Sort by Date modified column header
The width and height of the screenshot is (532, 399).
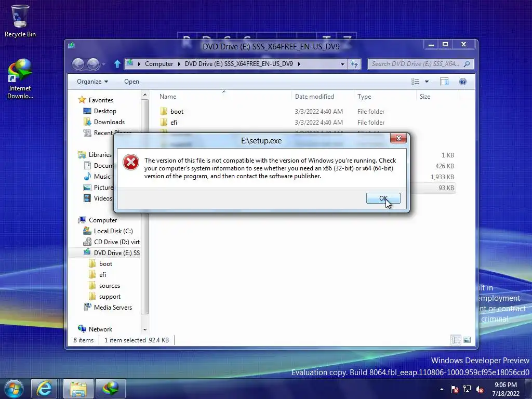pos(323,96)
